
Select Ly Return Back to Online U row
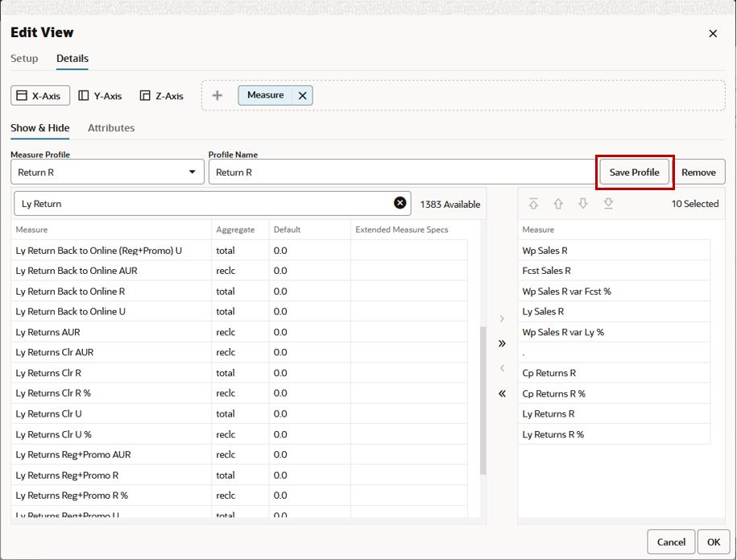[239, 312]
